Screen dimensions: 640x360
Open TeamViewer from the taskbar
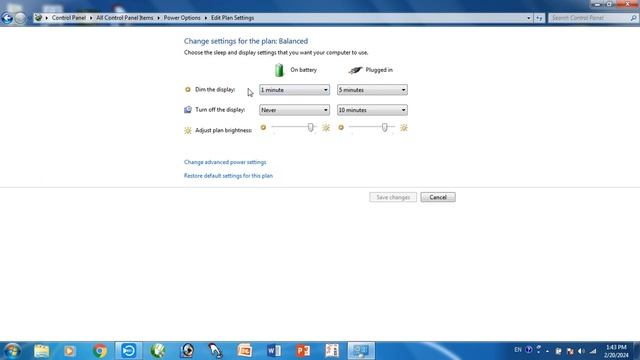[x=129, y=351]
